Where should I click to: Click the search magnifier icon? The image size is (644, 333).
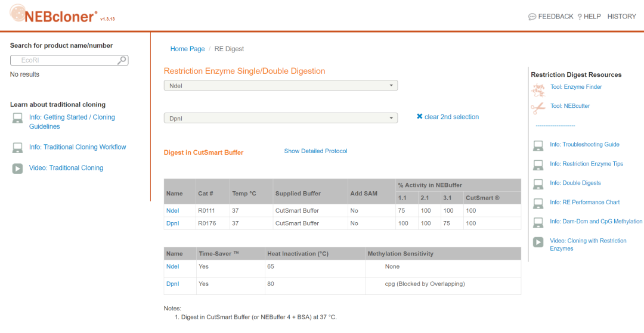pos(122,60)
